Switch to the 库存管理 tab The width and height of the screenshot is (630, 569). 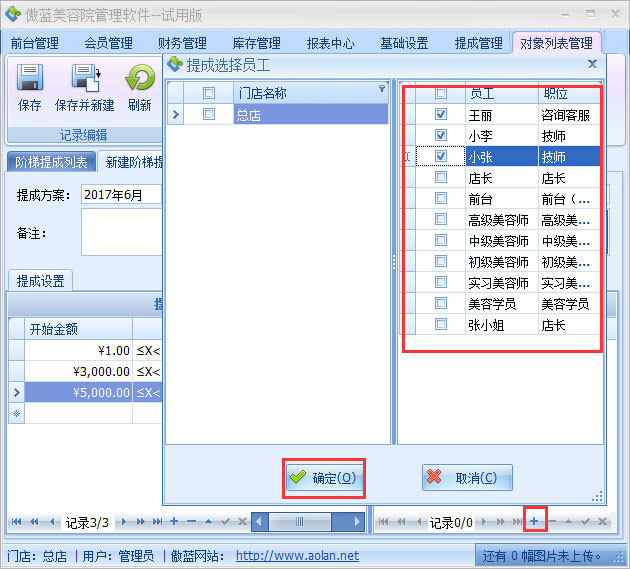click(x=256, y=43)
